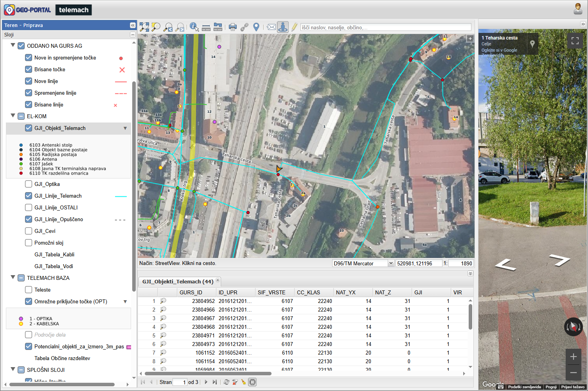Toggle the StreetView person tool
The width and height of the screenshot is (588, 391).
(282, 27)
